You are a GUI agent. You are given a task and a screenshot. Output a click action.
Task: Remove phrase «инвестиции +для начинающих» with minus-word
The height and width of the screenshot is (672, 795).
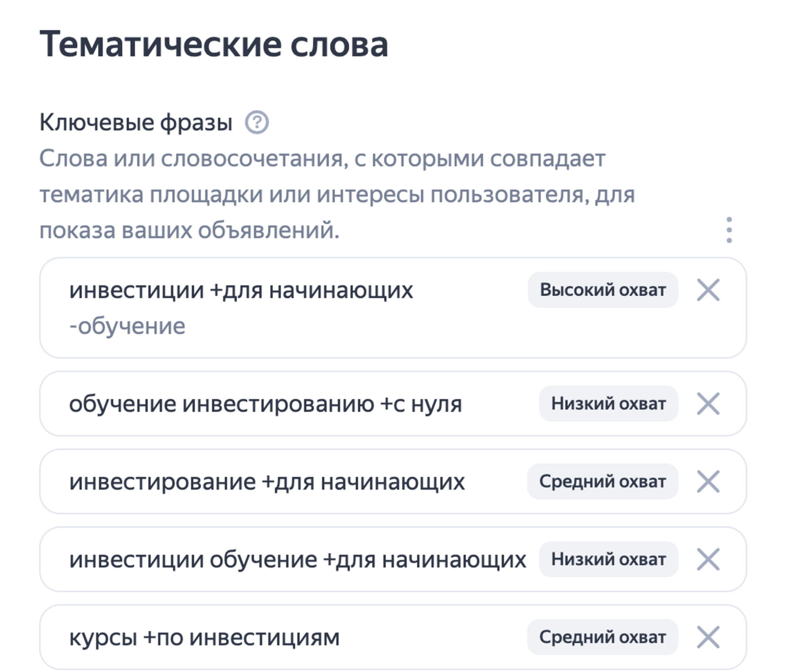coord(708,290)
